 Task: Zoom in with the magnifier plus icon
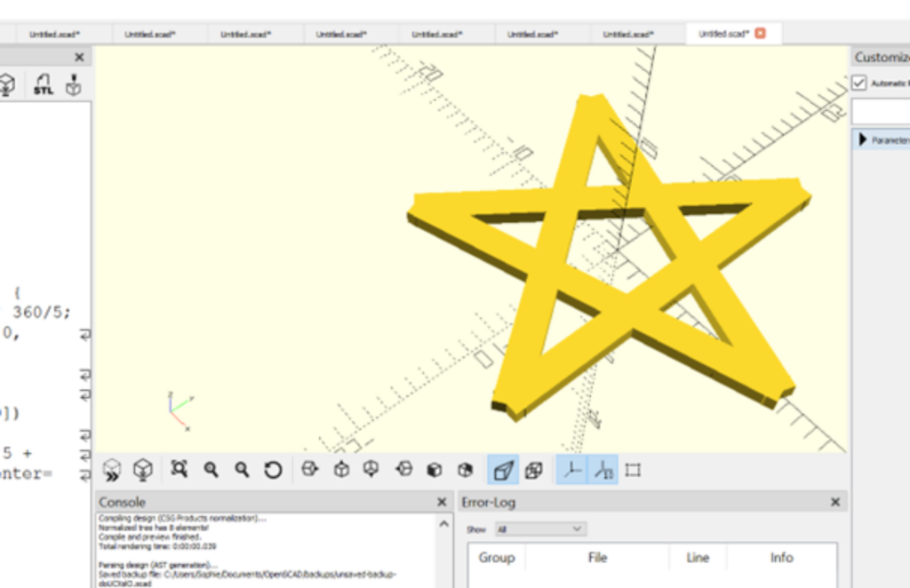coord(211,470)
